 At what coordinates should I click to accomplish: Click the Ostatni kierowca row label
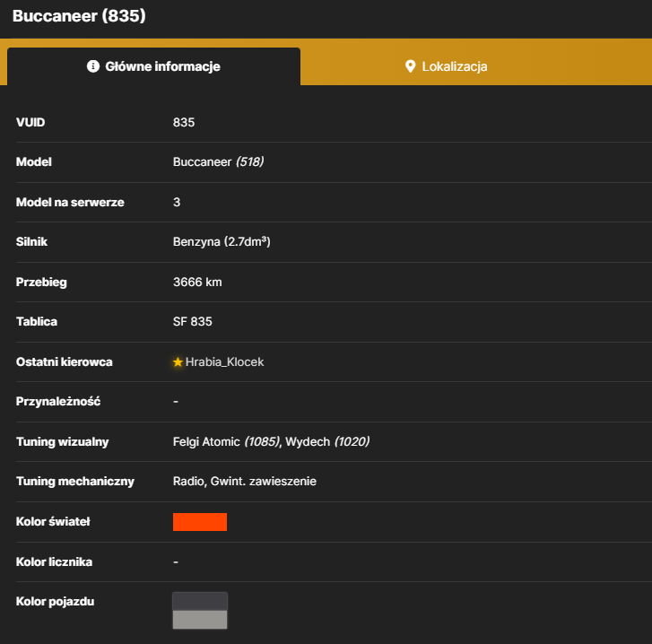(64, 361)
